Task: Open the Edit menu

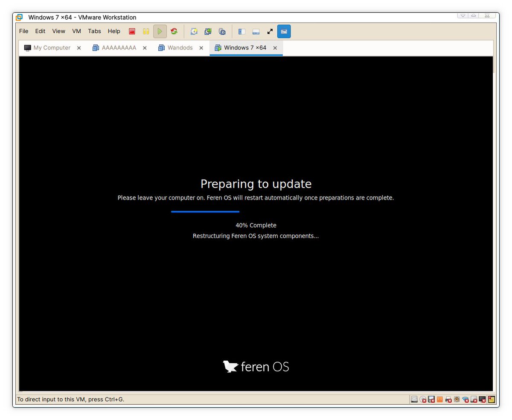Action: click(40, 31)
